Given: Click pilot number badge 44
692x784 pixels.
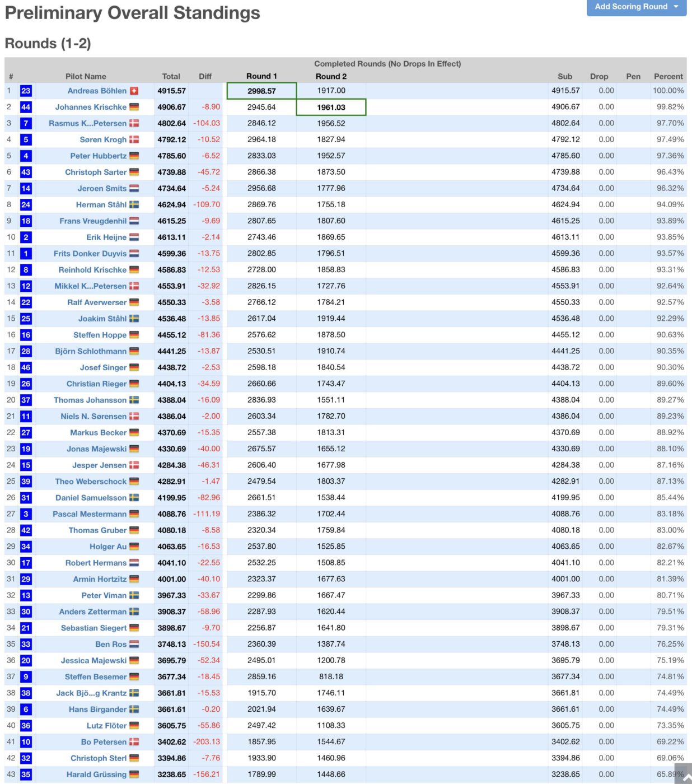Looking at the screenshot, I should pos(26,107).
